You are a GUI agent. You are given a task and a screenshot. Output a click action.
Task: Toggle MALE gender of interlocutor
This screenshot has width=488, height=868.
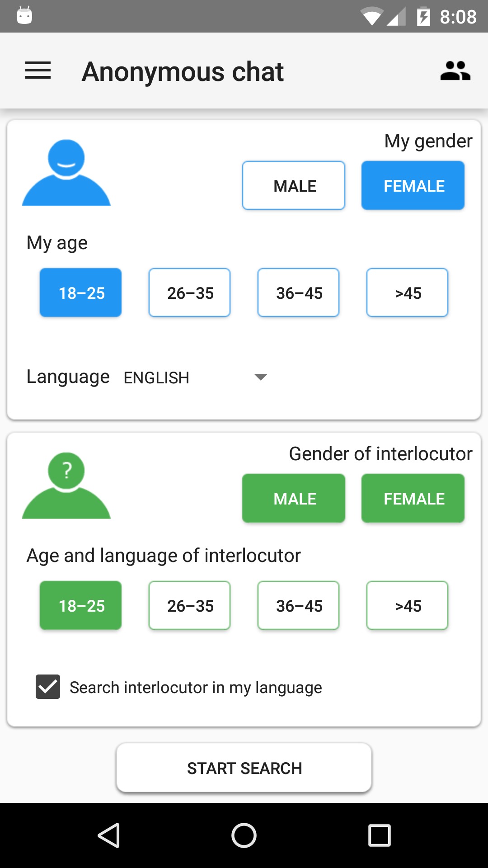pyautogui.click(x=294, y=498)
